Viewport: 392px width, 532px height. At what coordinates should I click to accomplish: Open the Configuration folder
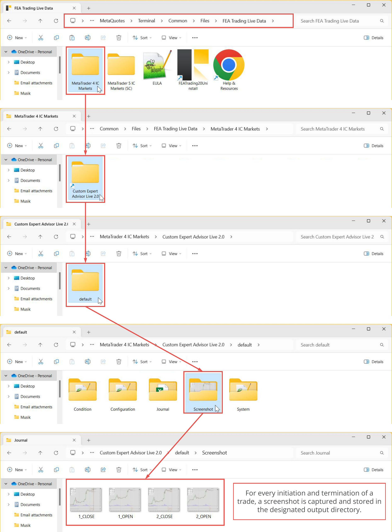pos(123,395)
